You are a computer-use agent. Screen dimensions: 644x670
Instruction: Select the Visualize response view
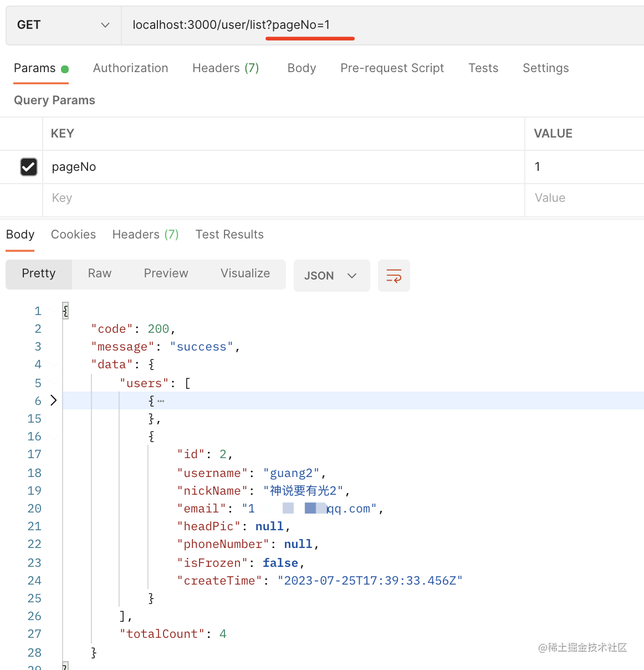tap(245, 273)
